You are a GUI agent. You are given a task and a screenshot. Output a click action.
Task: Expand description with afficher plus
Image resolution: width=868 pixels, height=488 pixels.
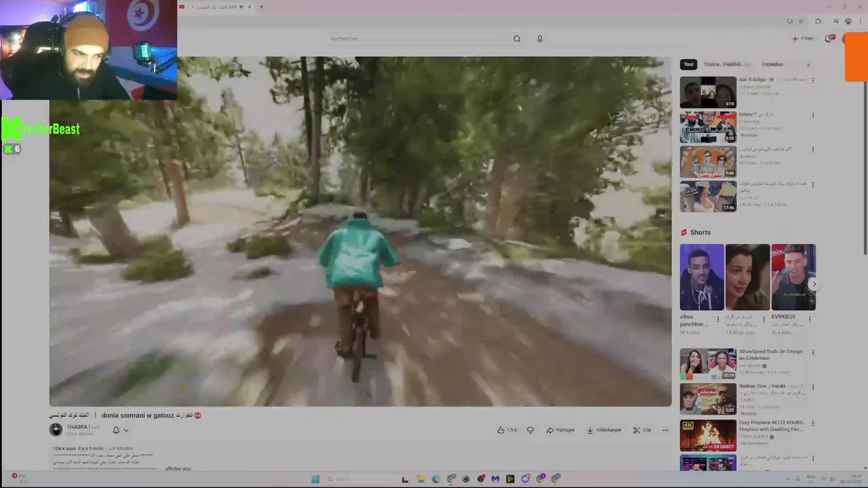pyautogui.click(x=178, y=468)
